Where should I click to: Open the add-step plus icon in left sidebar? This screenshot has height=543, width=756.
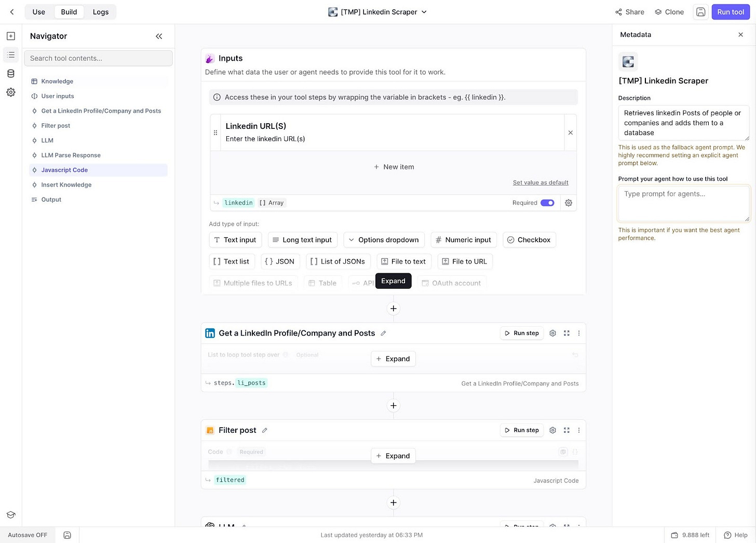coord(11,36)
